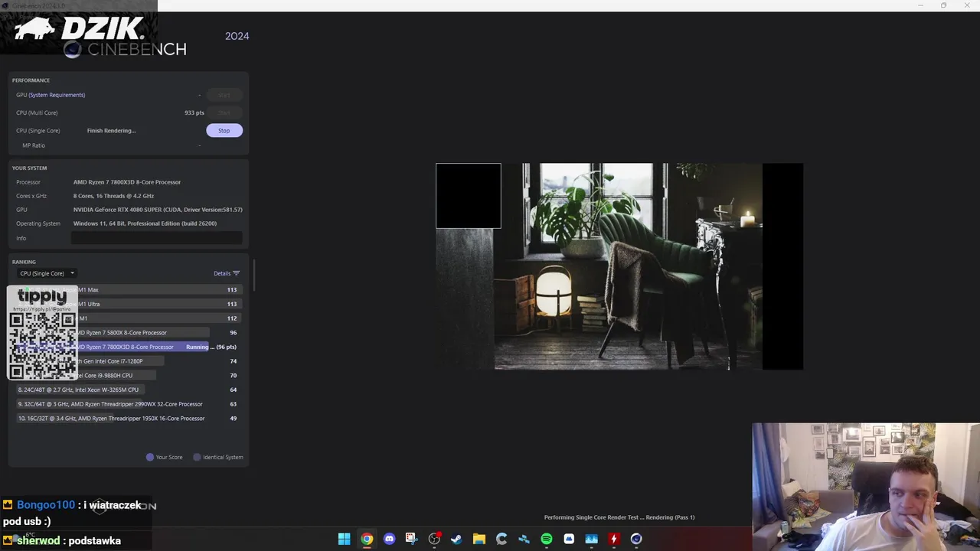Viewport: 980px width, 551px height.
Task: Toggle the ranking Details view
Action: click(x=227, y=273)
